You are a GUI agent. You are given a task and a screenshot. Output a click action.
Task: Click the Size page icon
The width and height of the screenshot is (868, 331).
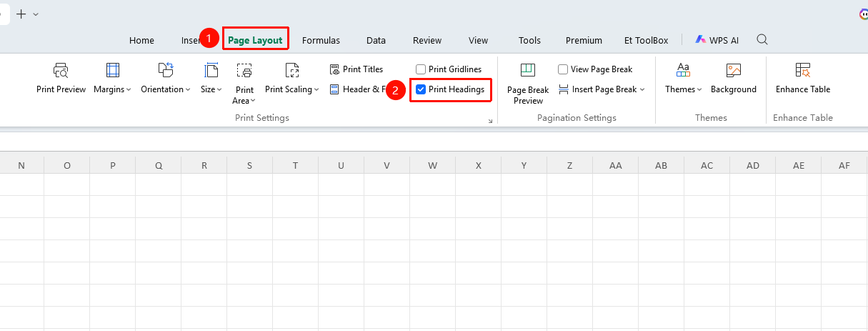(211, 70)
